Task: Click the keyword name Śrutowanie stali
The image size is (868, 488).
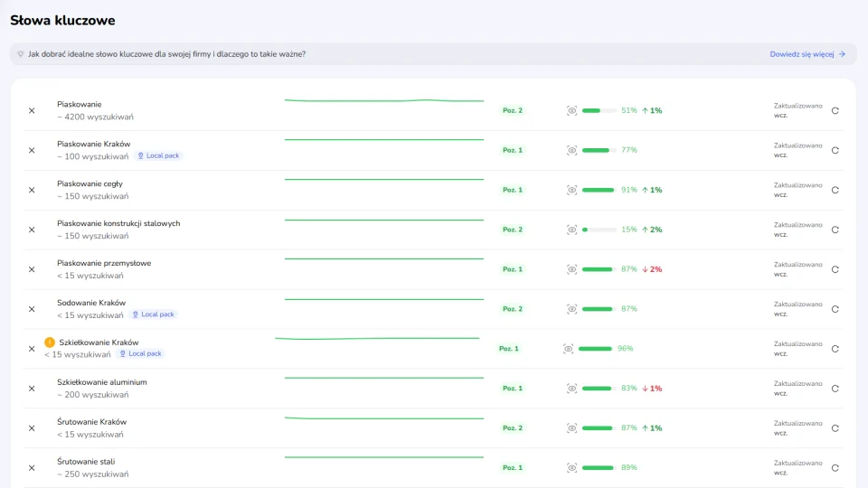Action: point(86,462)
